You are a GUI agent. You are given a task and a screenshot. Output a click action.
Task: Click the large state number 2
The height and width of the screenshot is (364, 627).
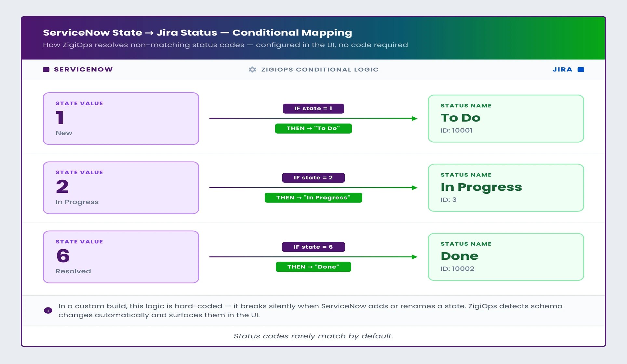[62, 187]
